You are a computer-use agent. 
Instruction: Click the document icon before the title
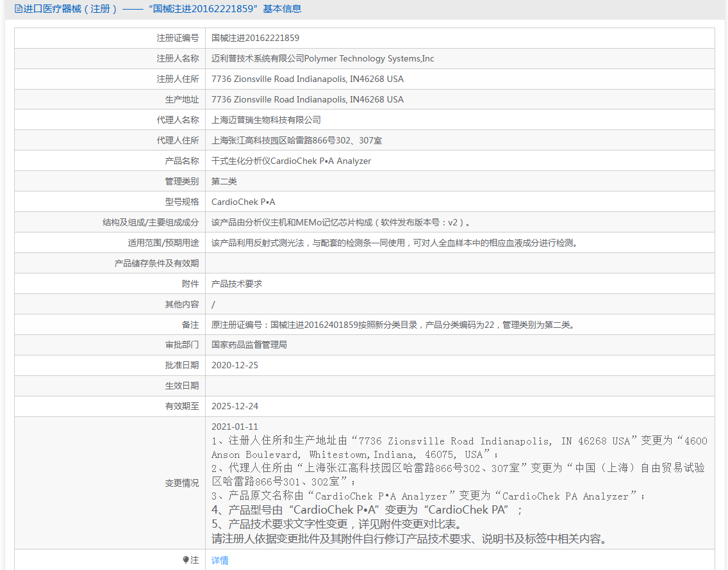pos(18,9)
